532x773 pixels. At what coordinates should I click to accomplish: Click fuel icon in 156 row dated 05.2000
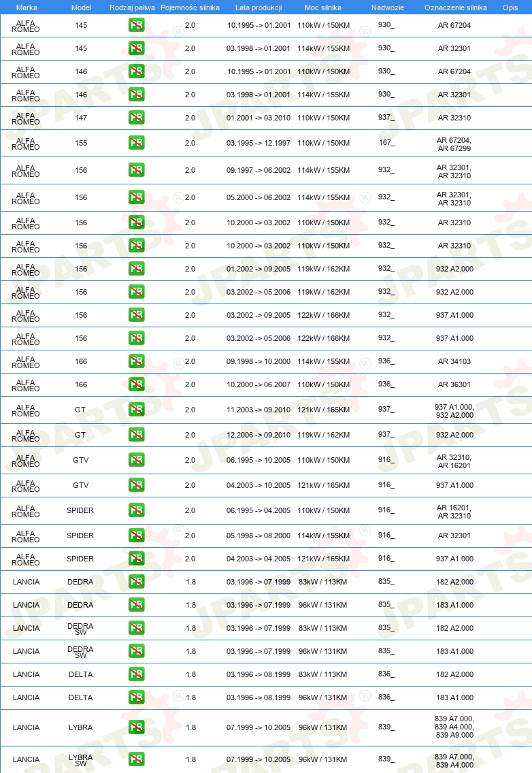point(137,197)
